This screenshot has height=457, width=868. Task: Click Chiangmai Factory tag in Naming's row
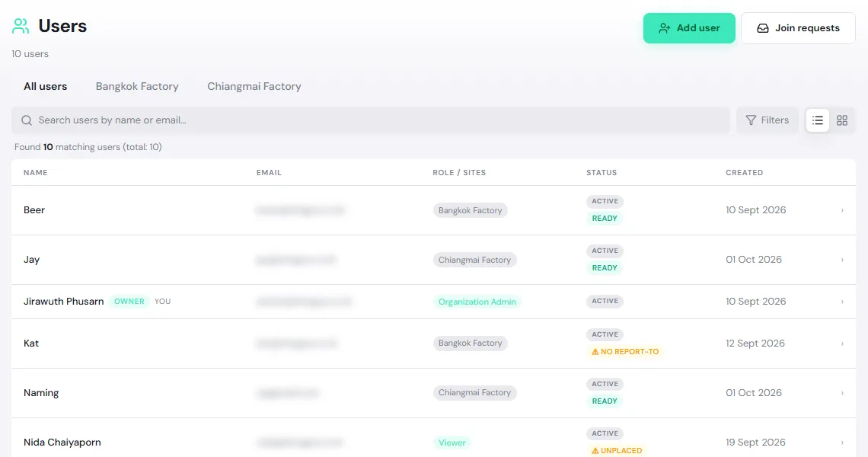pos(474,393)
